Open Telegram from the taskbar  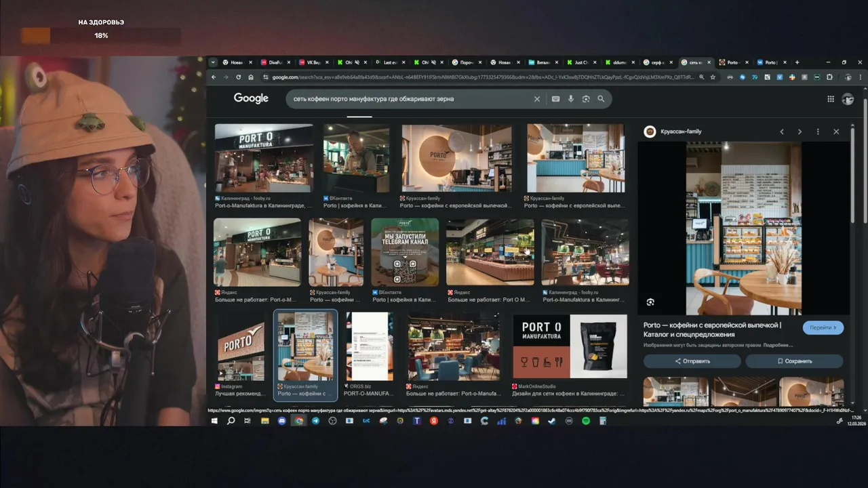pos(315,421)
